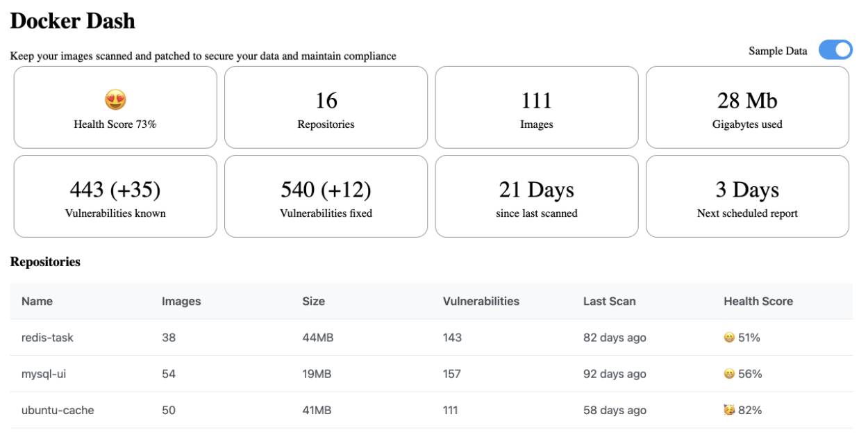Click the 111 Images stat card
Viewport: 868px width, 435px height.
coord(537,107)
